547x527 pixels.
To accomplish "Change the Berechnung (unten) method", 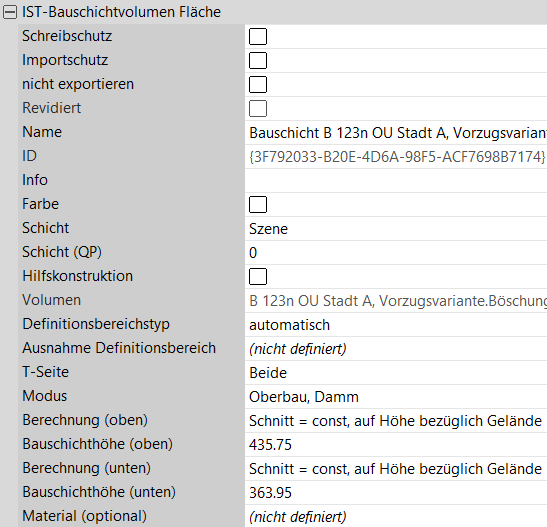I will [396, 469].
